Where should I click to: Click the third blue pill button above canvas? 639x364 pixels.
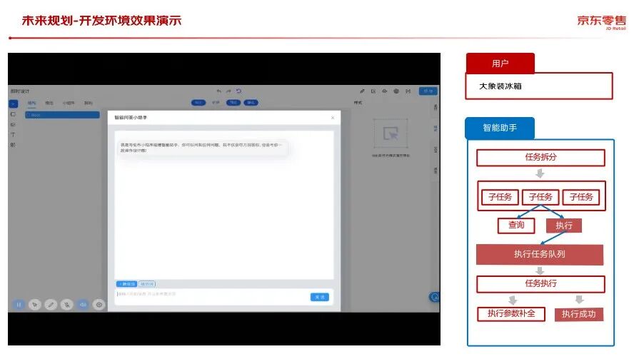233,103
